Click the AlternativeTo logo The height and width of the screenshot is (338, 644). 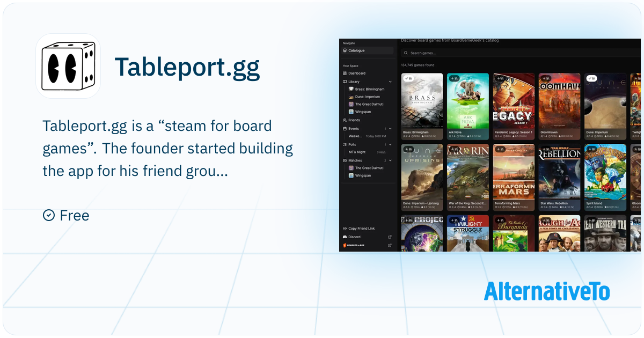(x=547, y=290)
